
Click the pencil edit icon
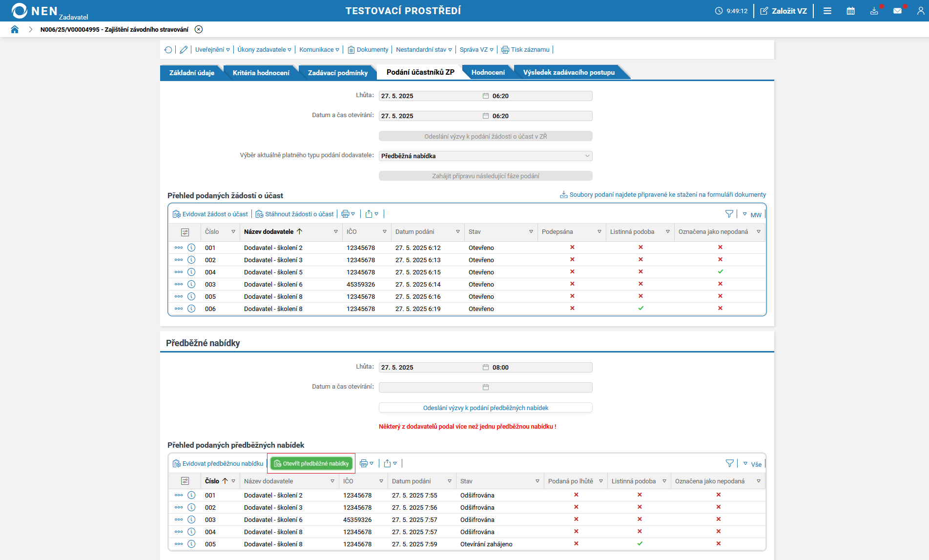pos(184,50)
